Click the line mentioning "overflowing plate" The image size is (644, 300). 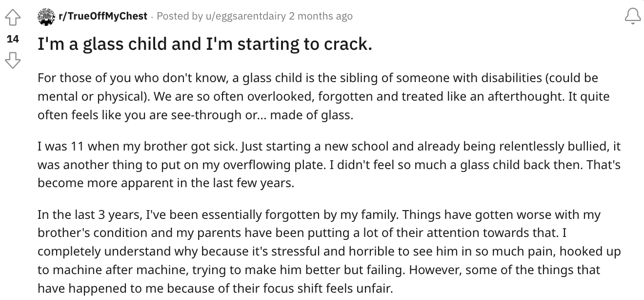pyautogui.click(x=329, y=165)
